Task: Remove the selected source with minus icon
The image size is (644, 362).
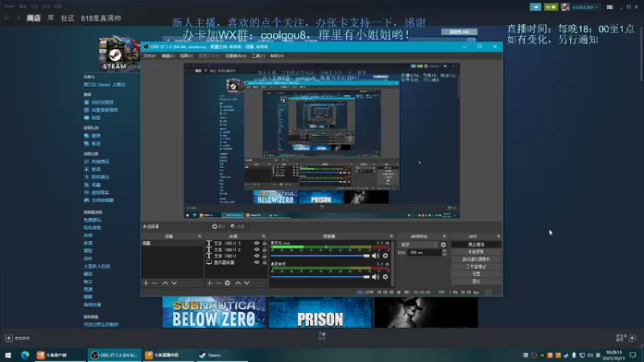Action: tap(218, 283)
